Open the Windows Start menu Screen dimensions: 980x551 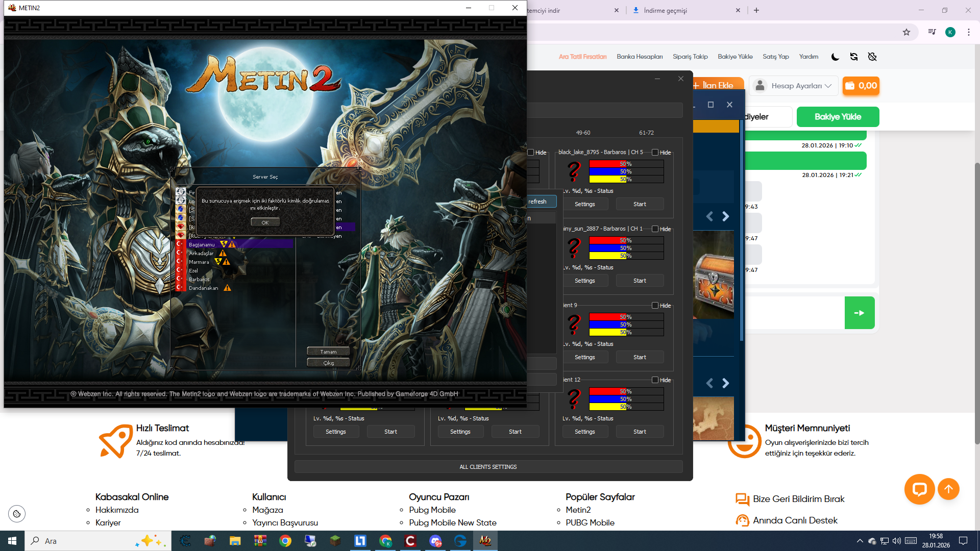click(12, 541)
